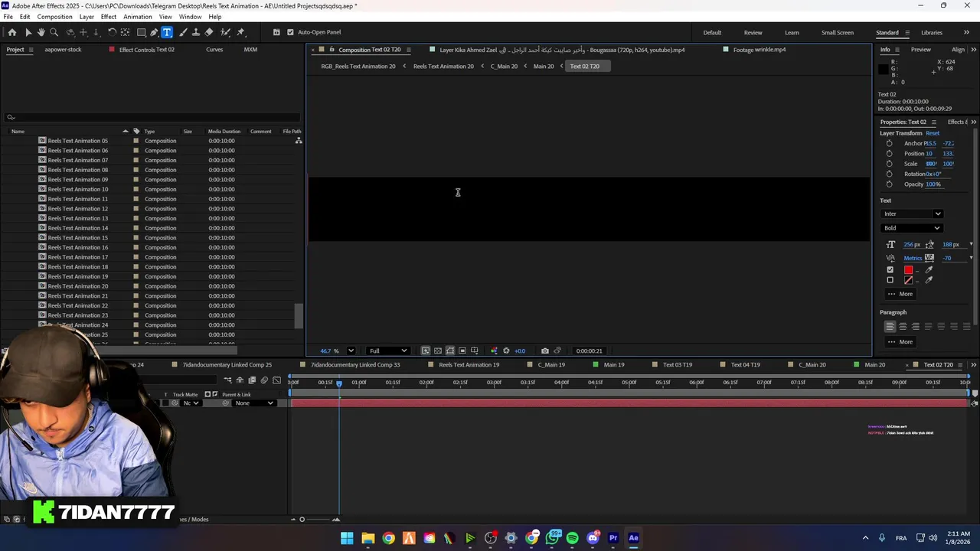Switch to the Curves panel tab
The image size is (980, 551).
(x=214, y=50)
